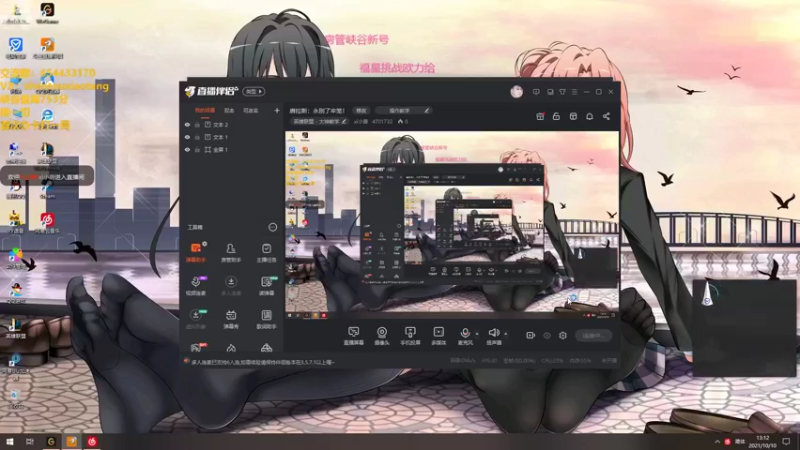Click the share icon in header
Screen dimensions: 800x450
[x=606, y=116]
